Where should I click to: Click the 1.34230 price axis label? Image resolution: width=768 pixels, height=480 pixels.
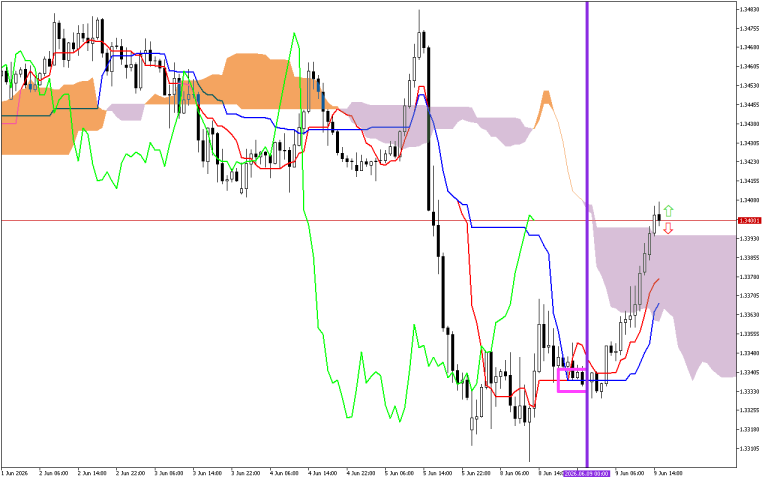pos(750,162)
